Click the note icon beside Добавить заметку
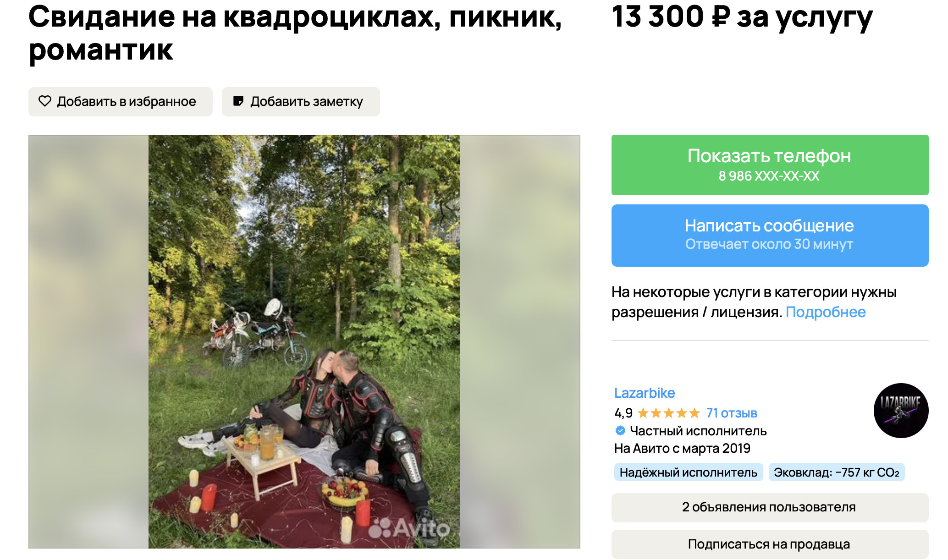Viewport: 948px width, 560px height. pyautogui.click(x=238, y=101)
